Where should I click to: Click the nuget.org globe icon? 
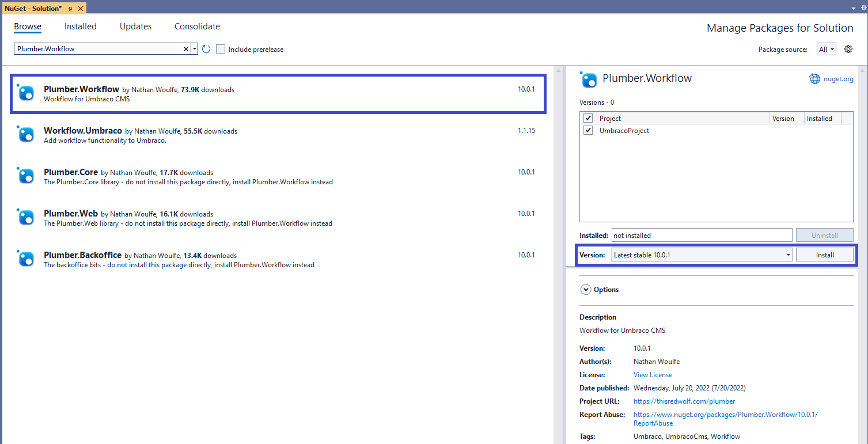pyautogui.click(x=814, y=79)
